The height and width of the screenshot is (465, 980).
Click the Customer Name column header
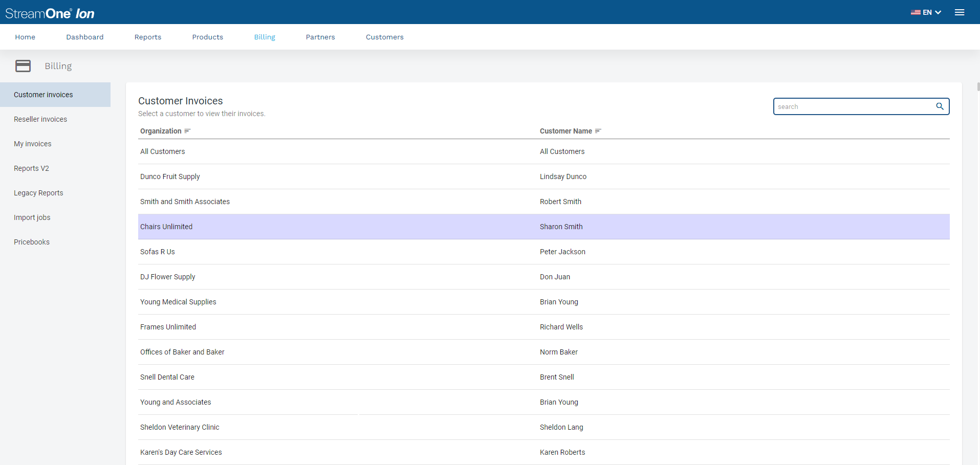565,131
